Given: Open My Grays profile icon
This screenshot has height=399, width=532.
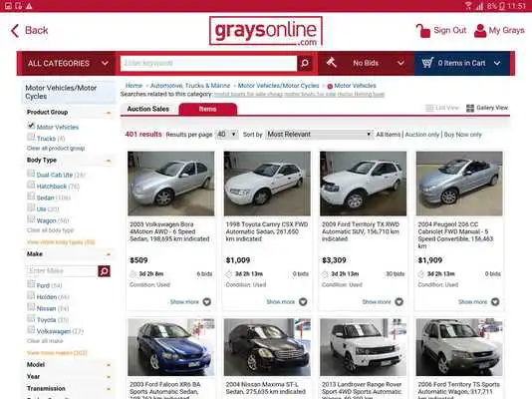Looking at the screenshot, I should [x=480, y=31].
